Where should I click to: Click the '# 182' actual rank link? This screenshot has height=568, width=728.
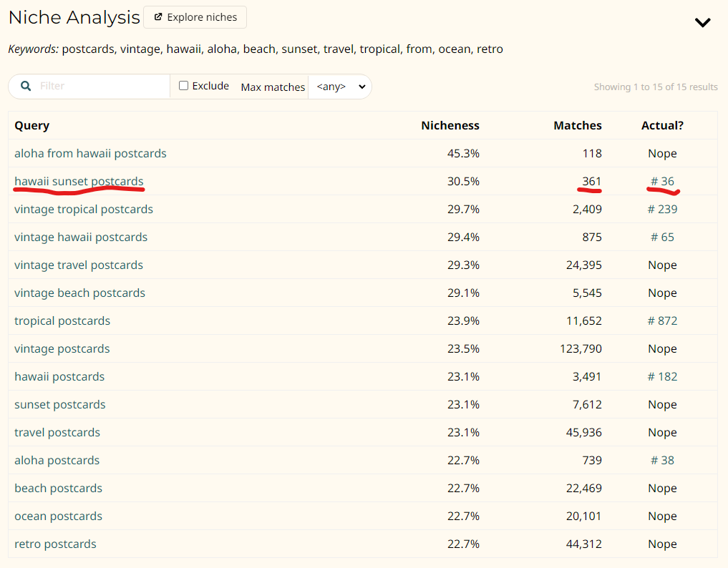(x=663, y=376)
